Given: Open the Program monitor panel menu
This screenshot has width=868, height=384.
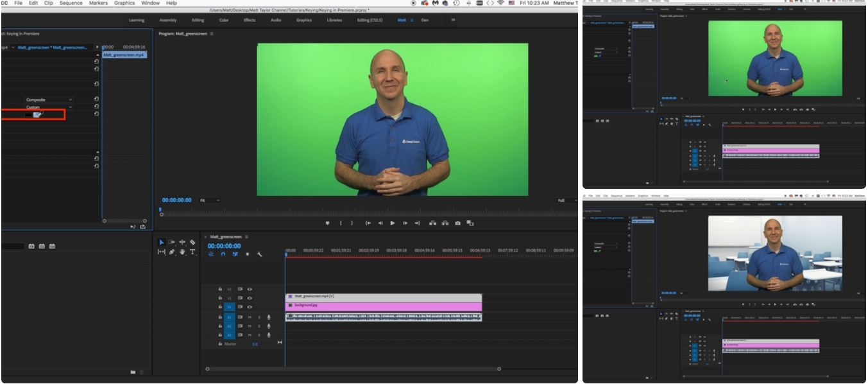Looking at the screenshot, I should point(211,33).
